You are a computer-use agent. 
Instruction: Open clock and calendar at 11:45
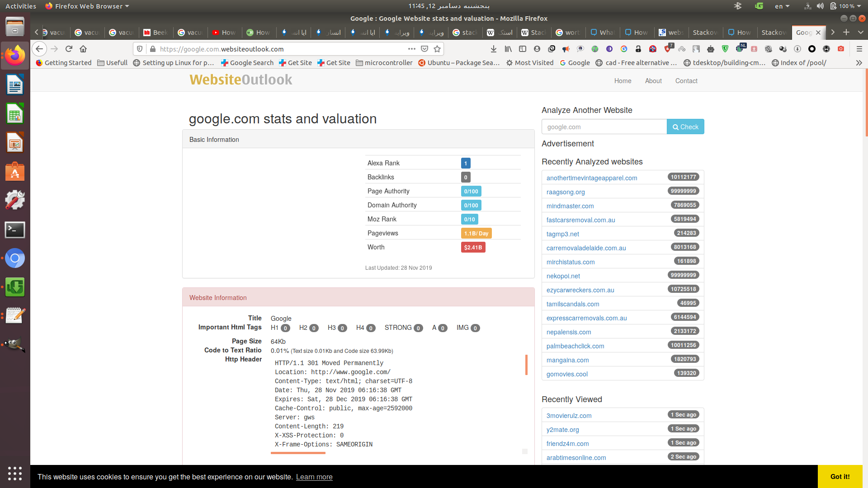[x=449, y=6]
